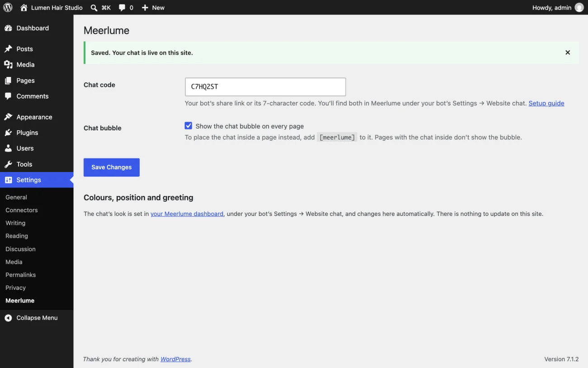Screen dimensions: 588x368
Task: Open the Dashboard menu item
Action: tap(37, 28)
